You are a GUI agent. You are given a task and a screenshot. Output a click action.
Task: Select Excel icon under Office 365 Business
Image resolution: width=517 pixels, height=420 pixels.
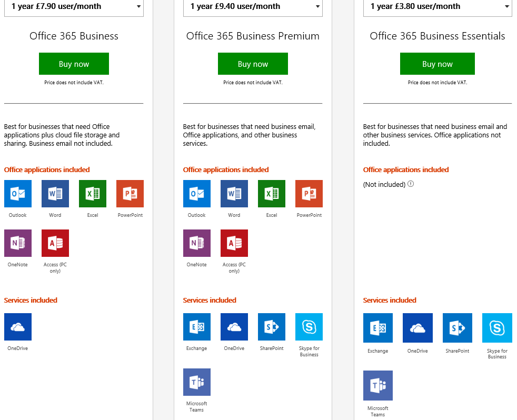point(93,194)
